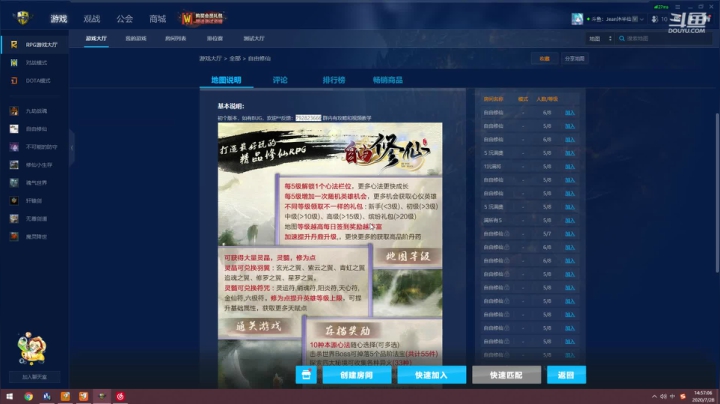720x404 pixels.
Task: Go to 游戏大厅 in the breadcrumb
Action: [210, 59]
